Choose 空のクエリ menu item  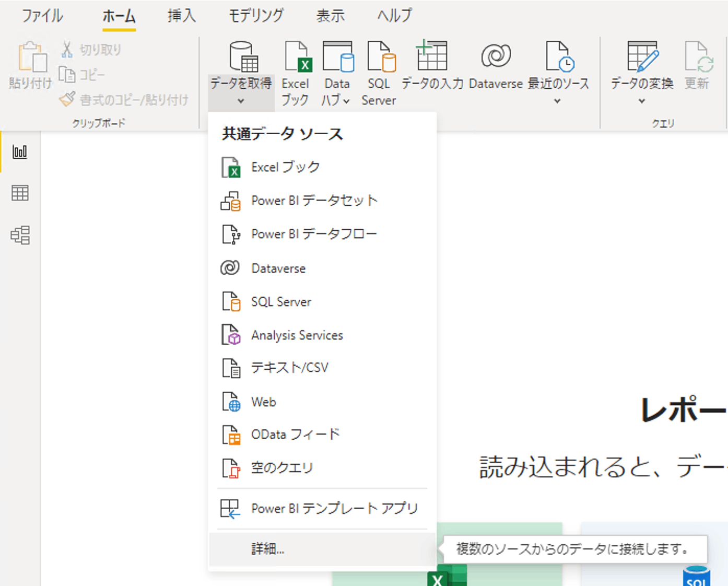[x=322, y=467]
